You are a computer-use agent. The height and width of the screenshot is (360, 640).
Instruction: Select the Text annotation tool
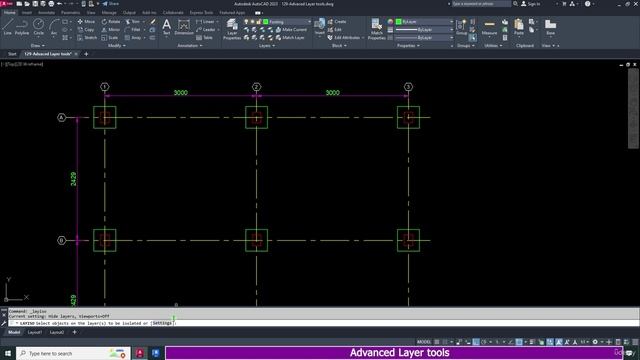click(167, 27)
